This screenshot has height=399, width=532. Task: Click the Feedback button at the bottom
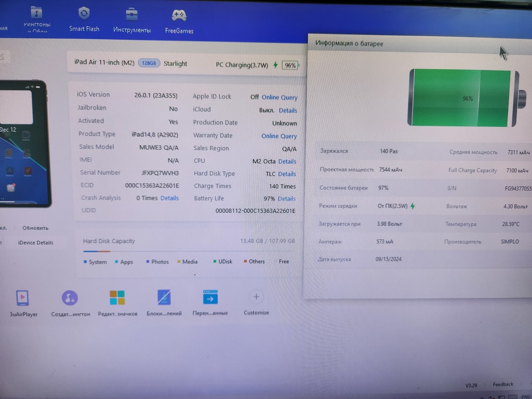[503, 384]
